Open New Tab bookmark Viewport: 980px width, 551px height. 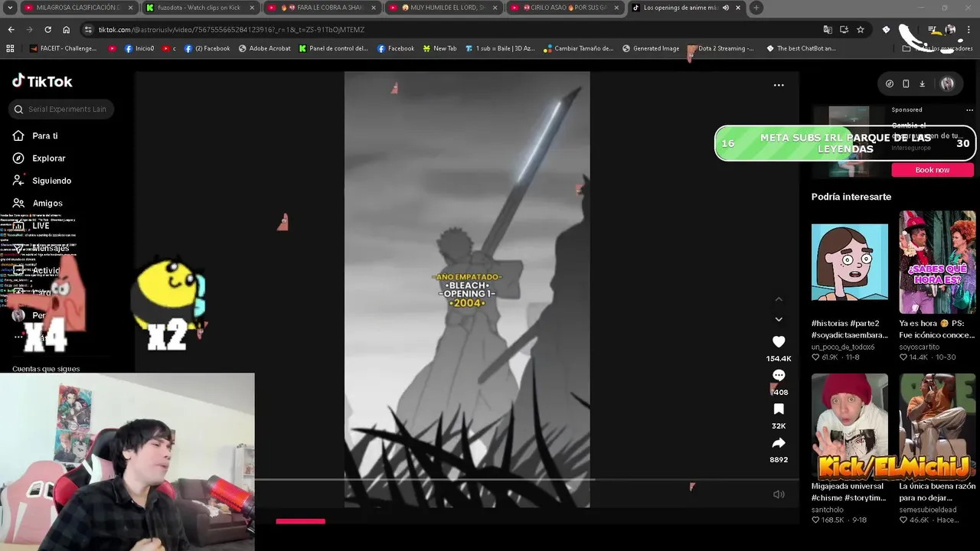click(x=439, y=48)
